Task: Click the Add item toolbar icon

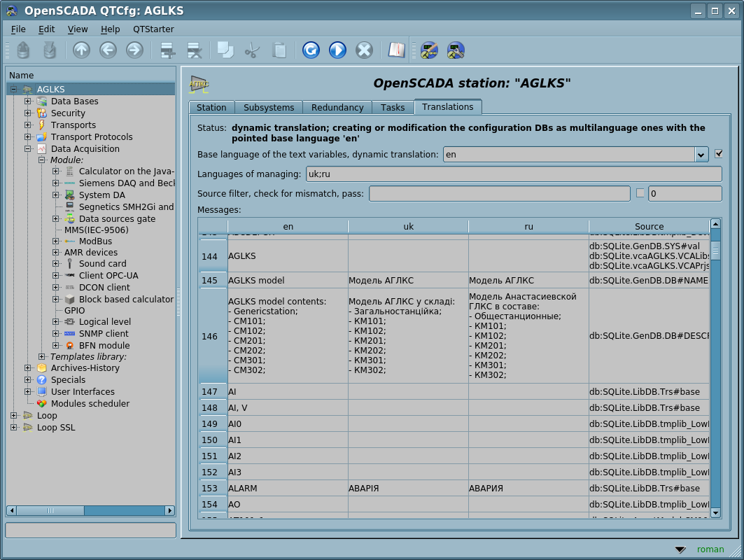Action: pos(167,50)
